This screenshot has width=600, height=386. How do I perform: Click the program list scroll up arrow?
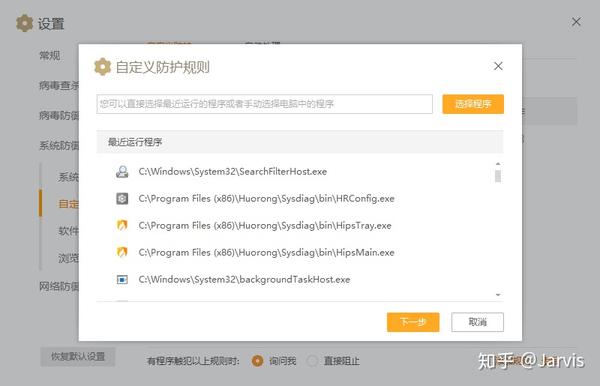coord(498,164)
